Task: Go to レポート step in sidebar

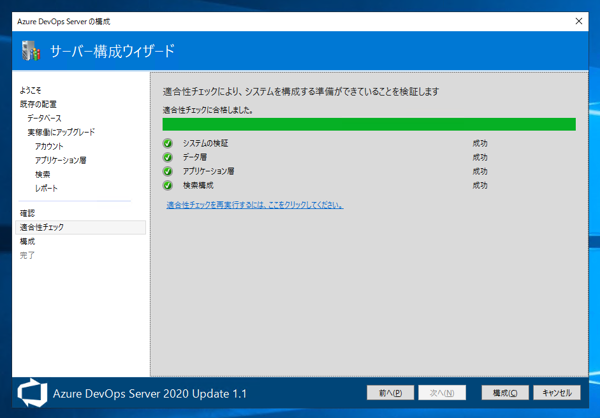Action: (46, 188)
